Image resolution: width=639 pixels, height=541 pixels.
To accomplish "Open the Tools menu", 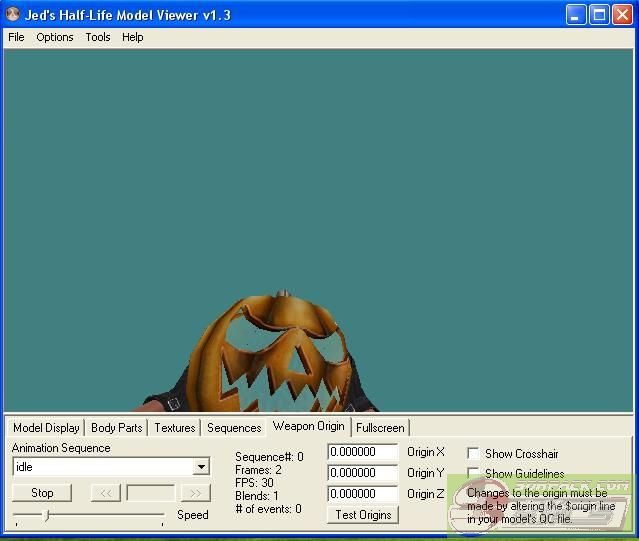I will pyautogui.click(x=98, y=37).
